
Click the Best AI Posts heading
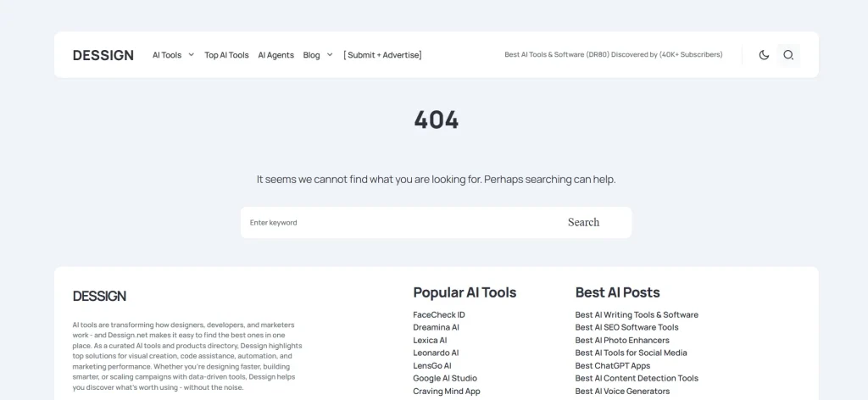(617, 292)
